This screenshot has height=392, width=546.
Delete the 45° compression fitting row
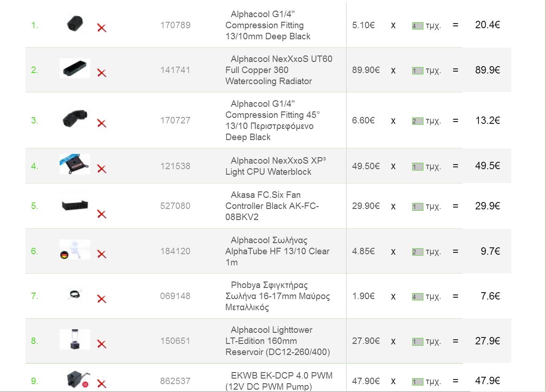[x=102, y=123]
